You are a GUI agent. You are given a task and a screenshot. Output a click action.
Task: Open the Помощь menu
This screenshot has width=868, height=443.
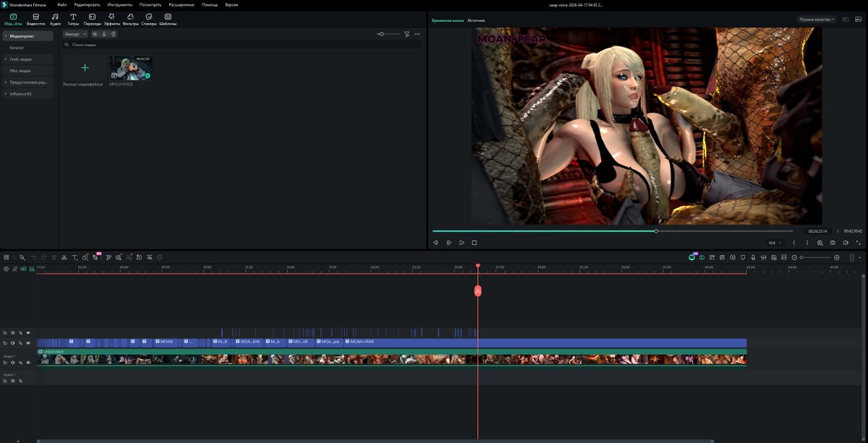[210, 4]
